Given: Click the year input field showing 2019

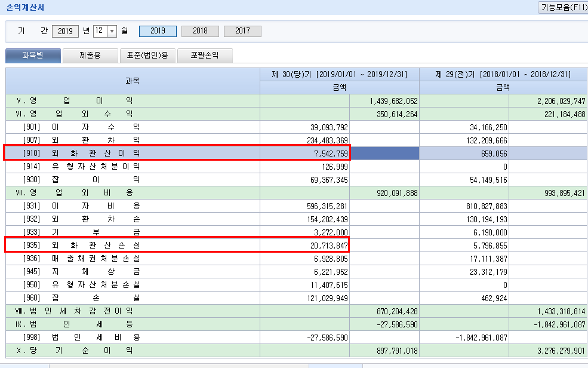Looking at the screenshot, I should click(65, 31).
